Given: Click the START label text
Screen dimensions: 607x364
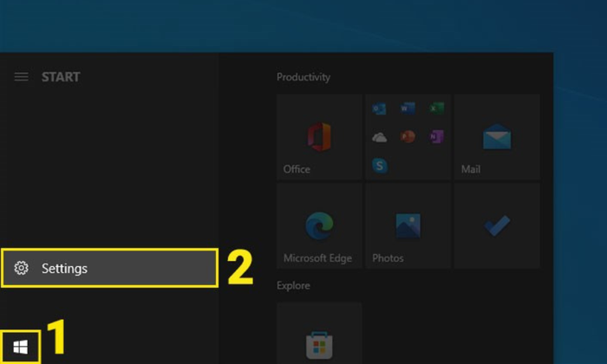Looking at the screenshot, I should coord(61,77).
